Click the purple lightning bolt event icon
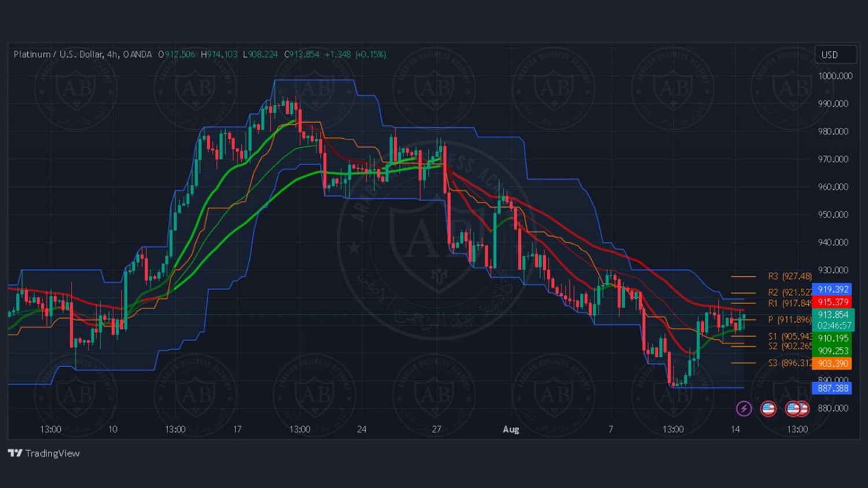 point(744,409)
